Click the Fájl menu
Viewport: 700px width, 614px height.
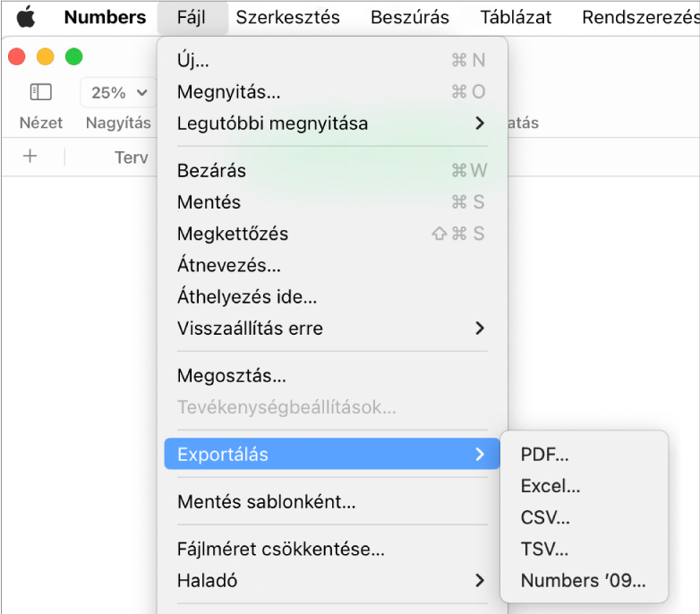click(x=192, y=17)
